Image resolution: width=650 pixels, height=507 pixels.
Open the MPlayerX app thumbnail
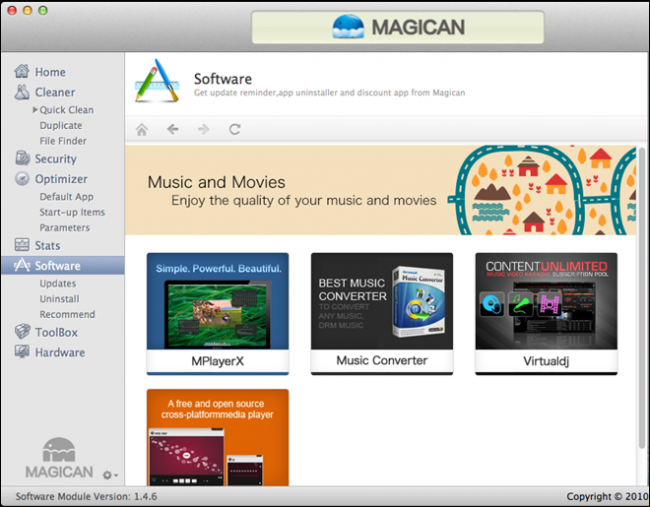point(218,301)
